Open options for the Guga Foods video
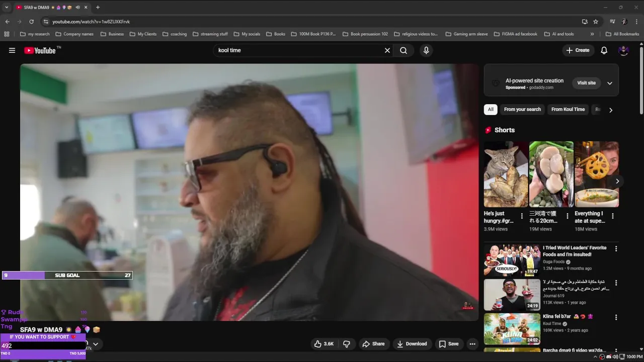This screenshot has height=362, width=644. tap(616, 249)
